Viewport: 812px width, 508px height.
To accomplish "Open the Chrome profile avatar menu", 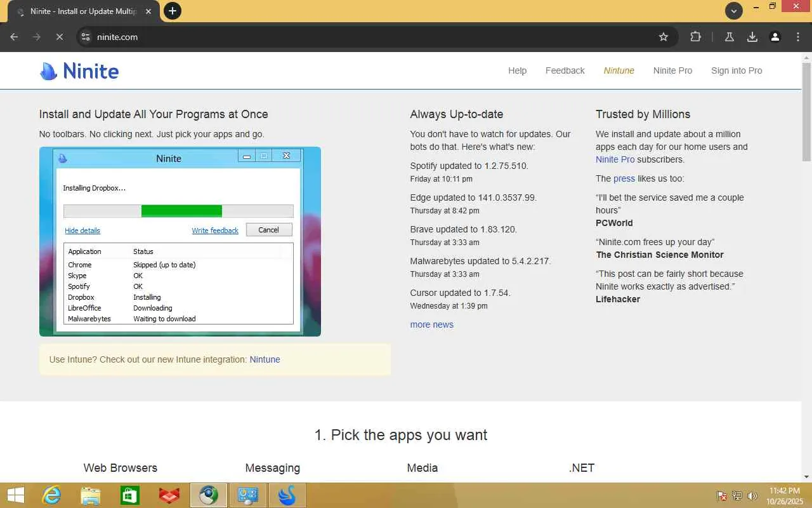I will (x=775, y=37).
